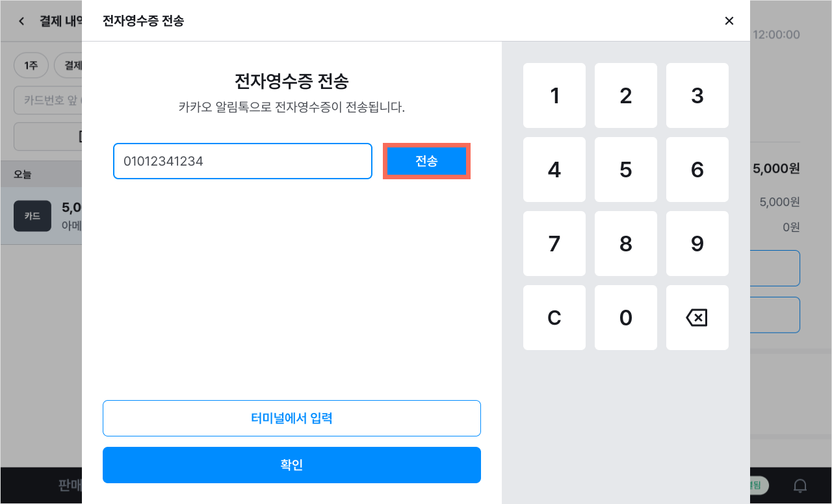Screen dimensions: 832x504
Task: Select the 카드 payment badge
Action: pyautogui.click(x=32, y=216)
